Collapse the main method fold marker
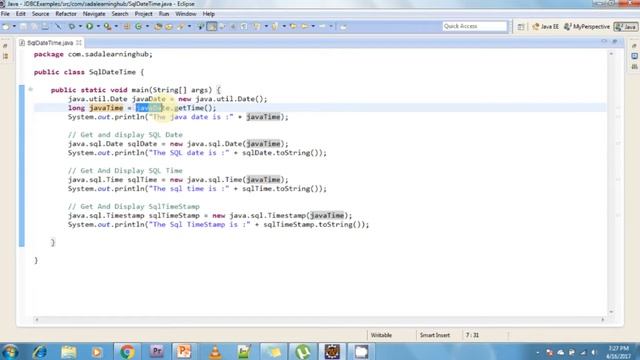Image resolution: width=640 pixels, height=360 pixels. (x=31, y=89)
